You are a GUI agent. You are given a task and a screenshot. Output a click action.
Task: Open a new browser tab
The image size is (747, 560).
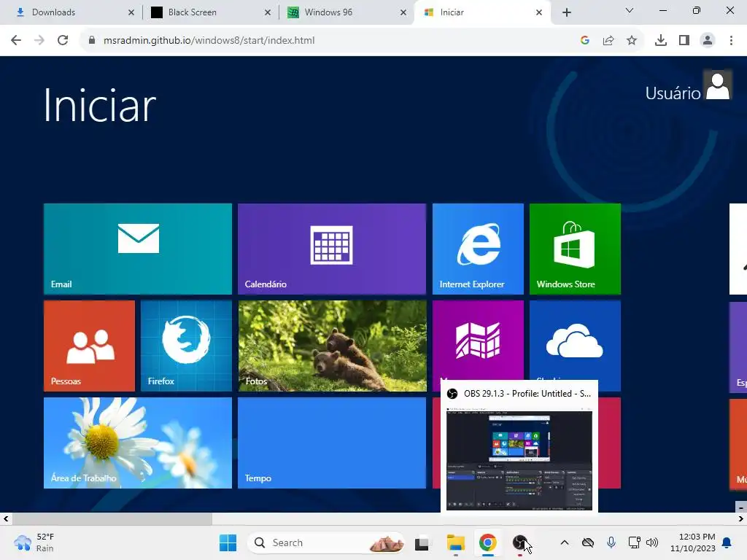pos(566,12)
